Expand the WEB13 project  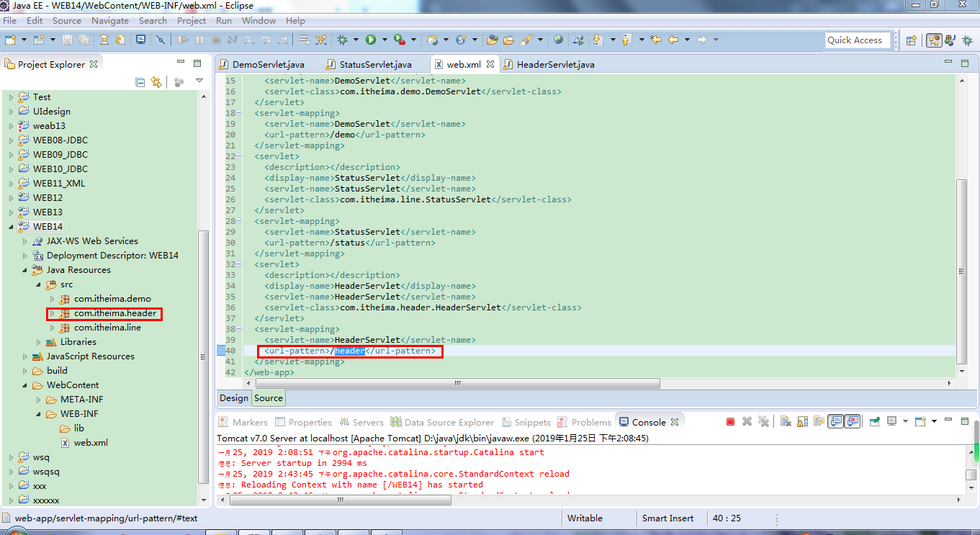pyautogui.click(x=11, y=212)
